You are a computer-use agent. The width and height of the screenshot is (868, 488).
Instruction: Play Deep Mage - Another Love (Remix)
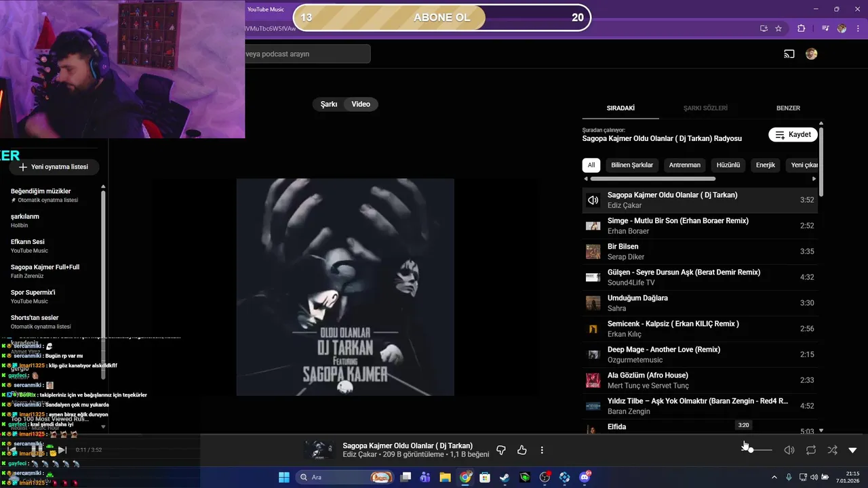point(701,354)
